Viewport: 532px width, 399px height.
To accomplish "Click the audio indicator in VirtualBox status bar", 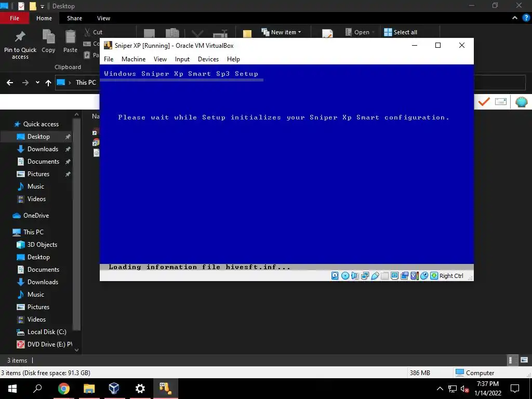I will coord(355,276).
